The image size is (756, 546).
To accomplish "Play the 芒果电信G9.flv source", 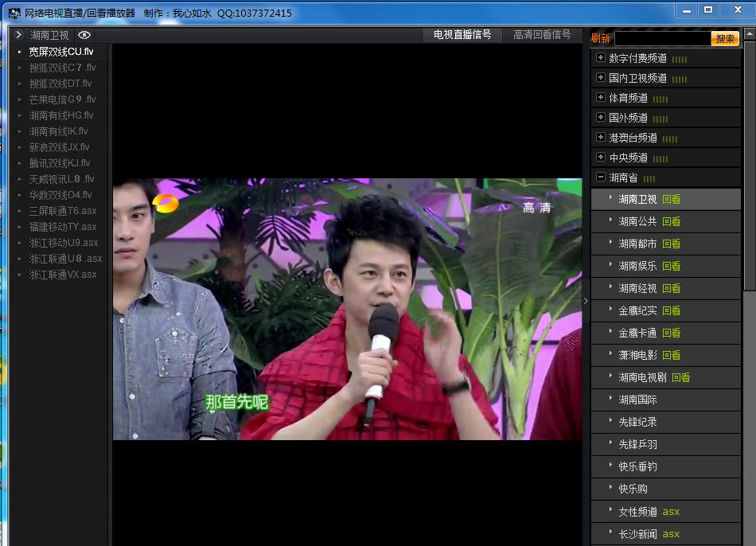I will click(62, 99).
